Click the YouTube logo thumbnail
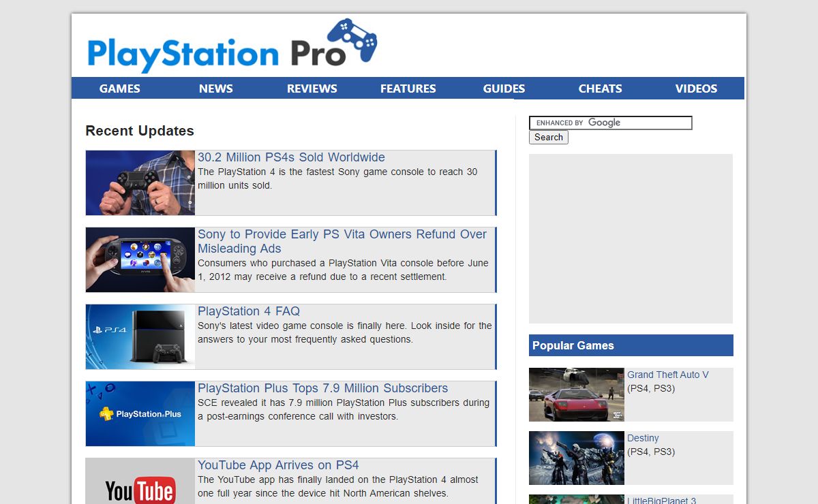This screenshot has height=504, width=818. [140, 482]
